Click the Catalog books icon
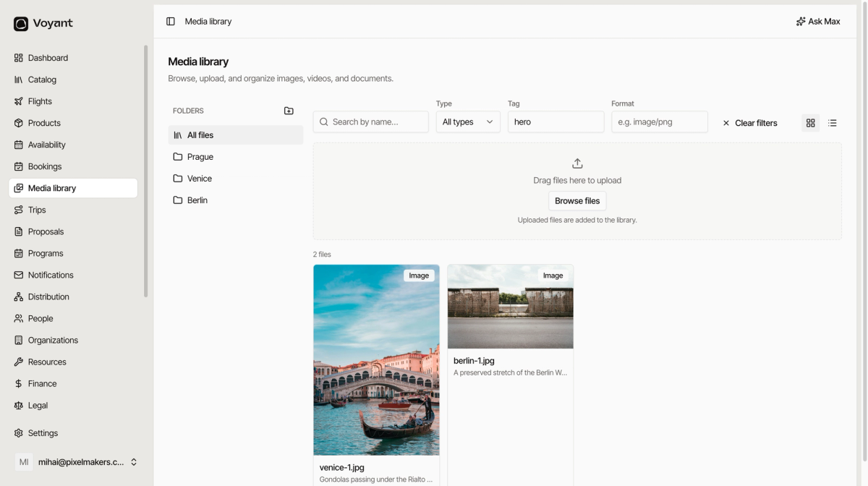 click(x=19, y=80)
